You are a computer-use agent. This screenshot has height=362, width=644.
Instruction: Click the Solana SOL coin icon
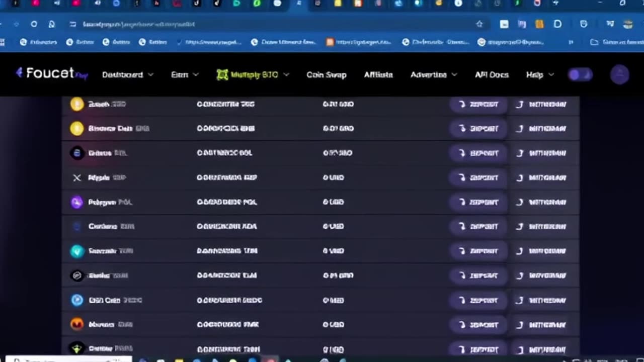click(x=76, y=153)
